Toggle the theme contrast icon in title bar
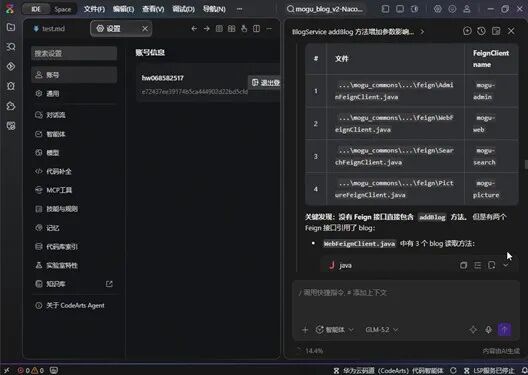The width and height of the screenshot is (528, 375). tap(415, 9)
